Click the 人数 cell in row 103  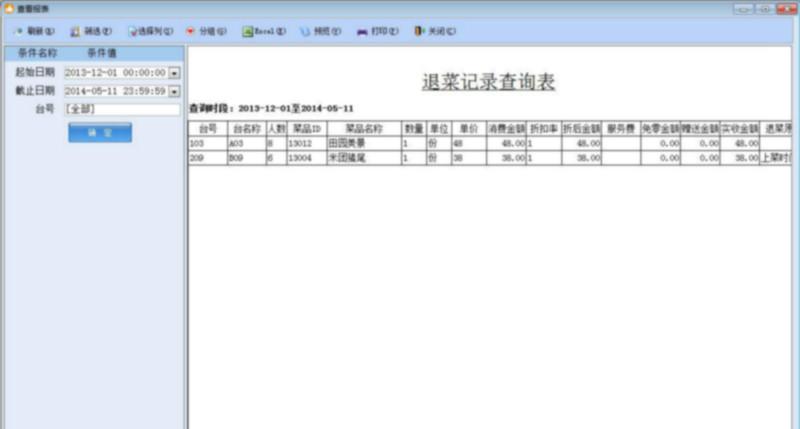(x=277, y=143)
